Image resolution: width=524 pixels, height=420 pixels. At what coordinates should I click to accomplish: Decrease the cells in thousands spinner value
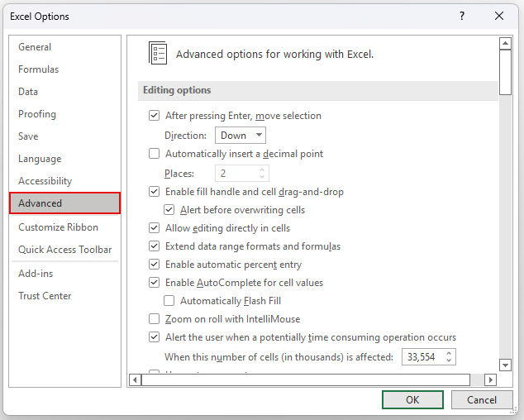pos(450,360)
